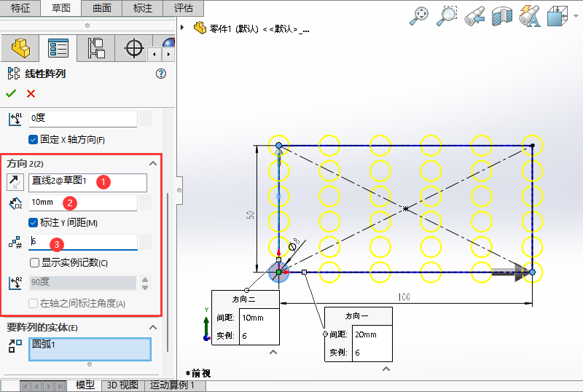Expand the part tree flyout arrow

click(x=182, y=27)
